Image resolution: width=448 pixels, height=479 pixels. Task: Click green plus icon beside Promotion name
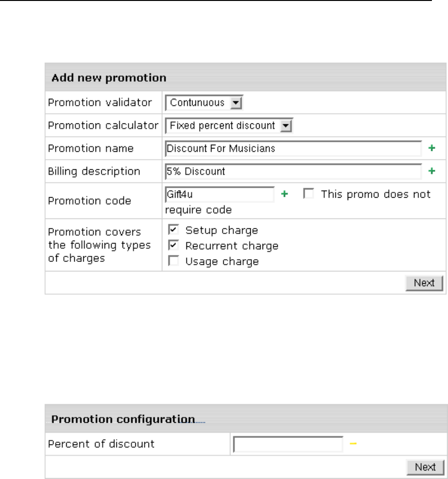tap(431, 148)
